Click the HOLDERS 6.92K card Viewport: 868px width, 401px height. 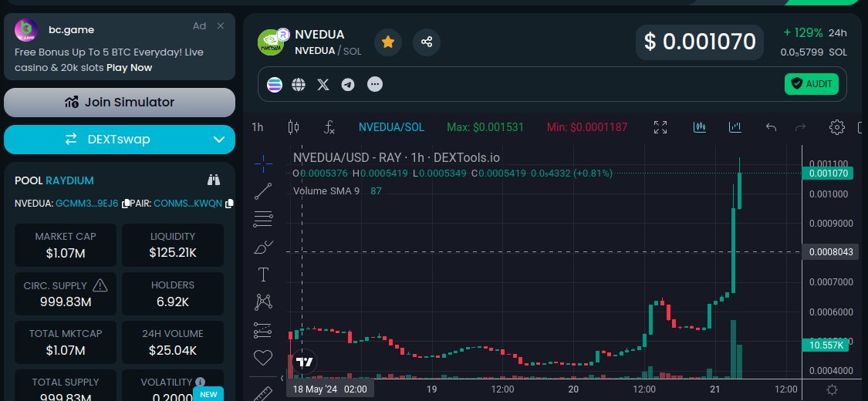tap(173, 294)
